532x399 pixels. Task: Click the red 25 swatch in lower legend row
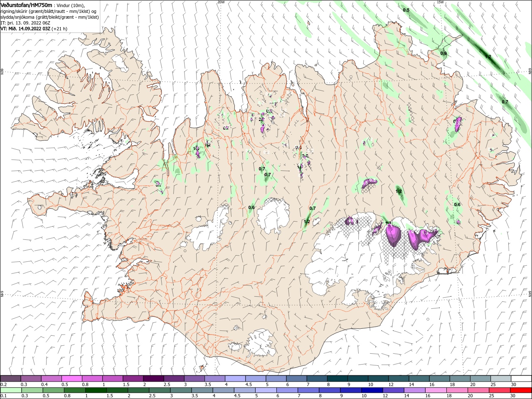point(500,390)
